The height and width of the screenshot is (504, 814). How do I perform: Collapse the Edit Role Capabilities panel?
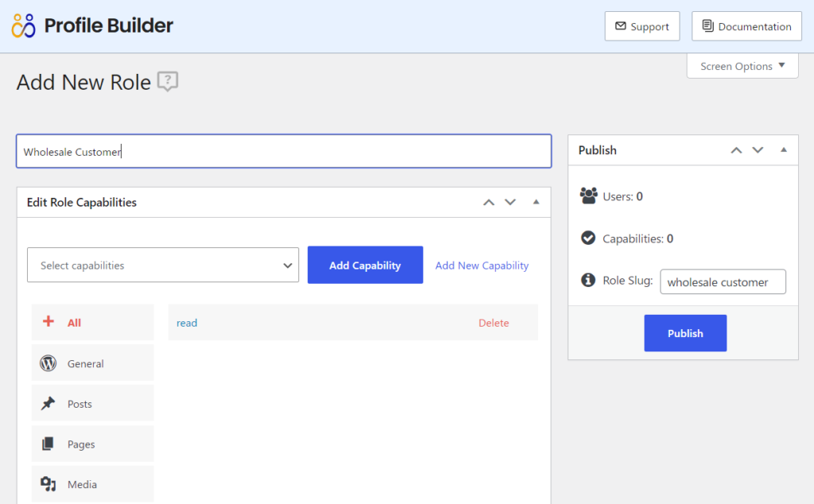coord(537,202)
